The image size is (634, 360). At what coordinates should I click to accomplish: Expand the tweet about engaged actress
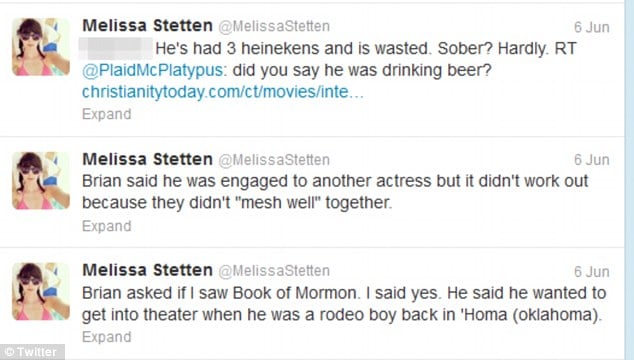click(107, 226)
